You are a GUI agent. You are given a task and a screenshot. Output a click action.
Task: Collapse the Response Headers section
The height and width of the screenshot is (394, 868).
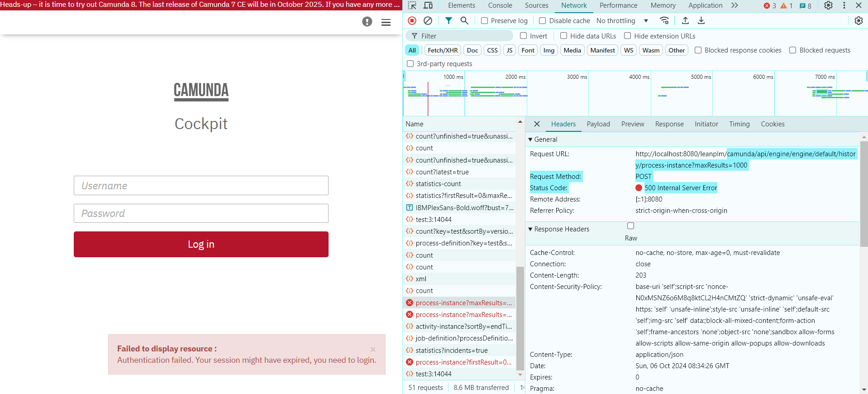click(559, 229)
